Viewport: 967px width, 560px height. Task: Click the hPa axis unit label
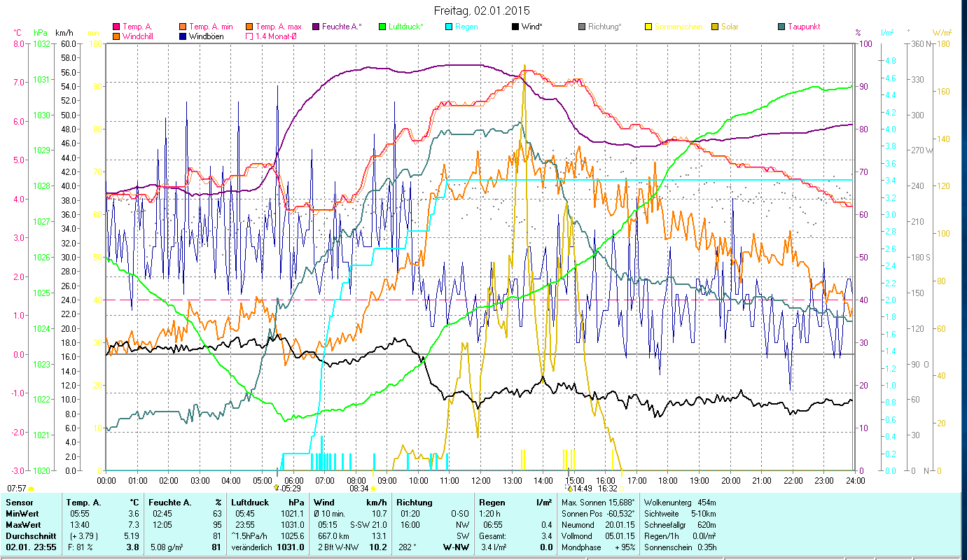[x=41, y=32]
